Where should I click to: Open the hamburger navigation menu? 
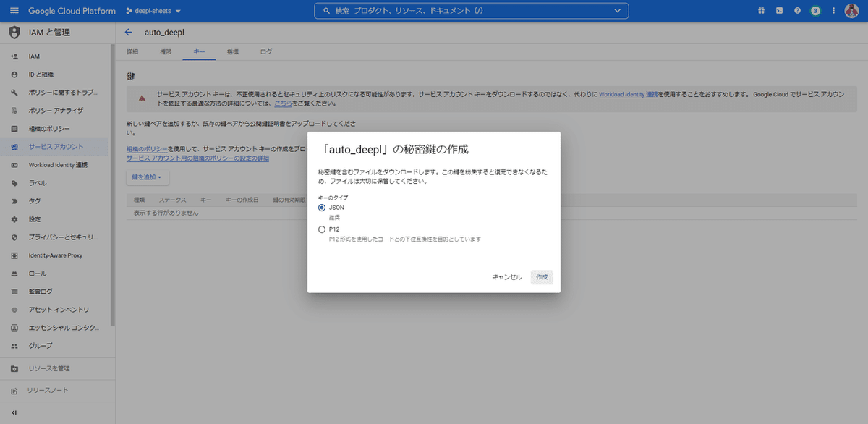pyautogui.click(x=14, y=11)
